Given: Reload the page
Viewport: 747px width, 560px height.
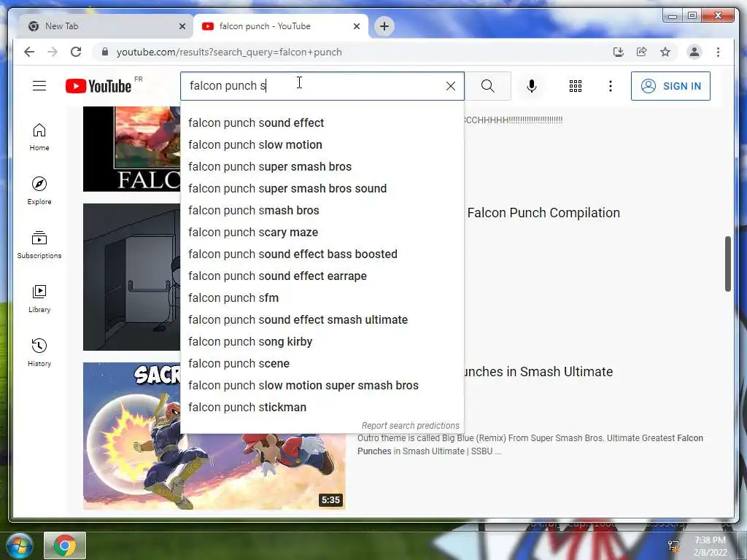Looking at the screenshot, I should click(x=76, y=52).
